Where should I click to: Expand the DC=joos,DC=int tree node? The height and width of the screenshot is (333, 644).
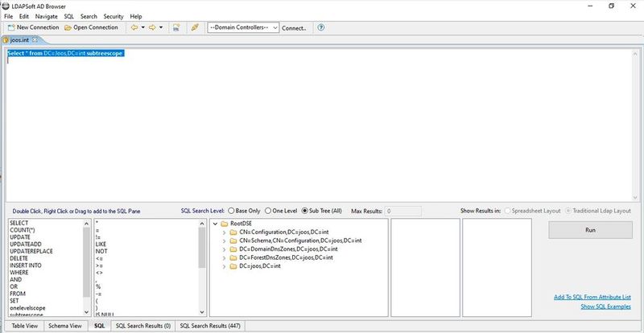225,266
